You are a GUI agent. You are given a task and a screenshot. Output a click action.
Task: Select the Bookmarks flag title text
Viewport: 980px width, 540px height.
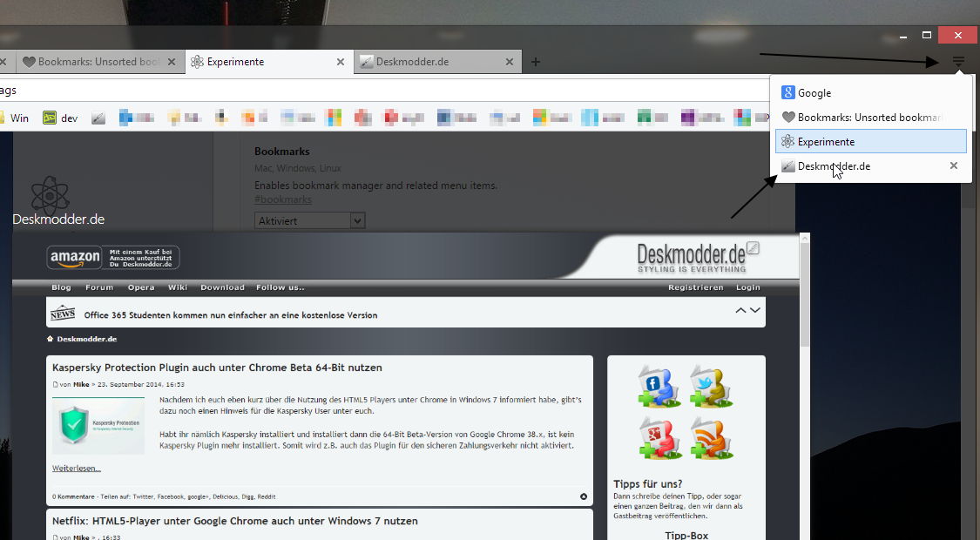click(282, 152)
